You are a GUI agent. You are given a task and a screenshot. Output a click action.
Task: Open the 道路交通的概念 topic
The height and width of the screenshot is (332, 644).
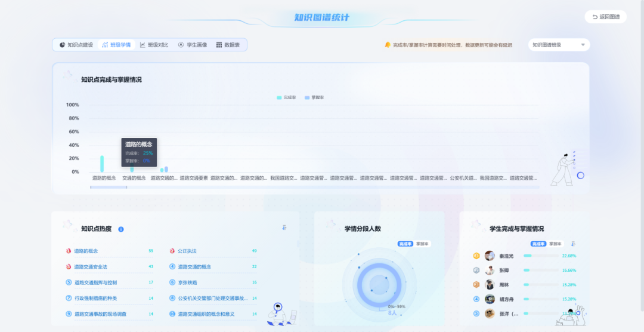(194, 266)
